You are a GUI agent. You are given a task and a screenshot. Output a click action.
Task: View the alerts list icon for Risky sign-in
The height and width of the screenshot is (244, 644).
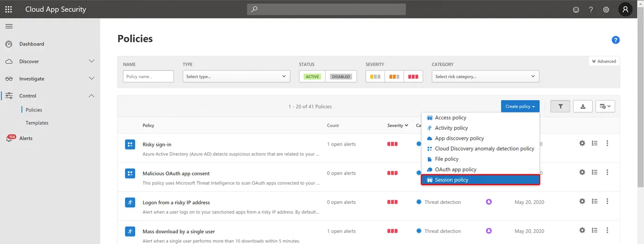tap(595, 143)
